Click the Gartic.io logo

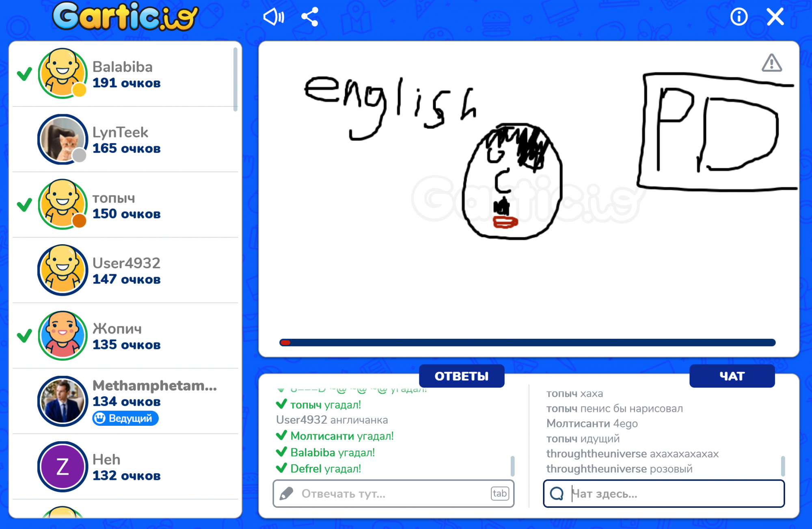(x=125, y=17)
